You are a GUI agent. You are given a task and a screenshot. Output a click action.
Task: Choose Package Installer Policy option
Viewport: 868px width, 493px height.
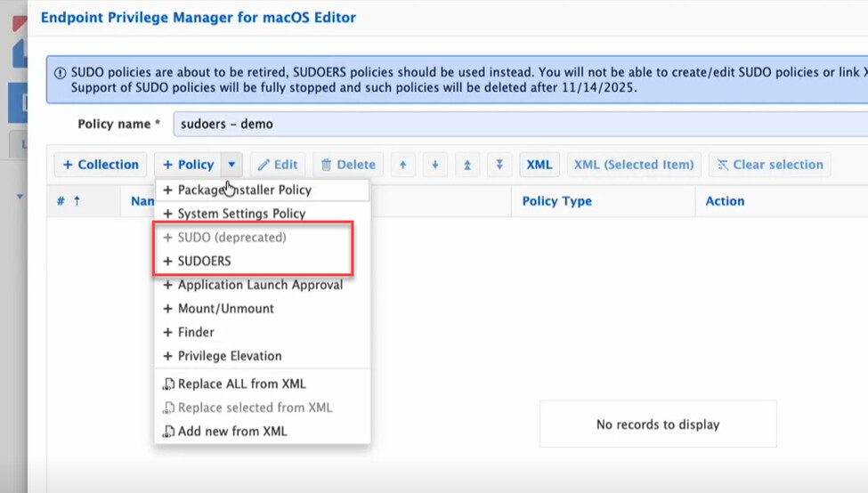point(244,190)
